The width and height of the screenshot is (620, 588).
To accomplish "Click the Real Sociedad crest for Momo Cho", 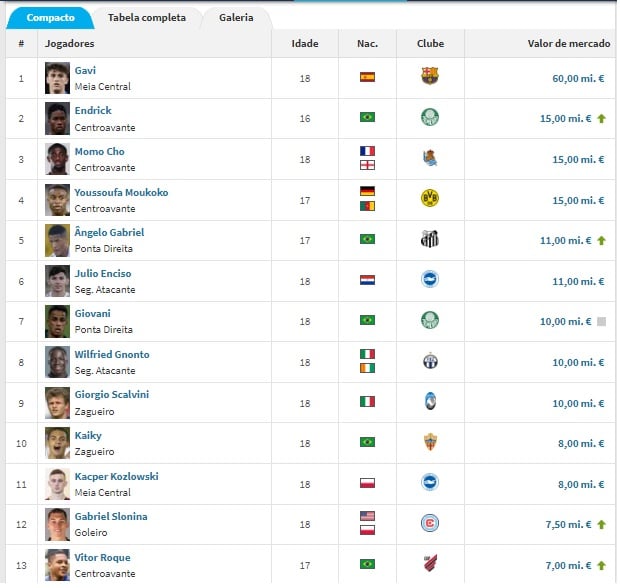I will pos(430,158).
